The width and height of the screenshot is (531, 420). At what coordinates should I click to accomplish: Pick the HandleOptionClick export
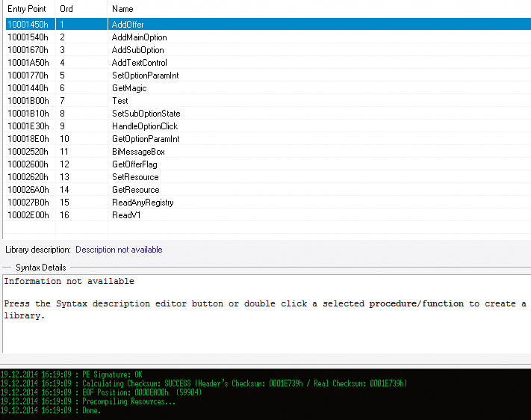point(144,126)
